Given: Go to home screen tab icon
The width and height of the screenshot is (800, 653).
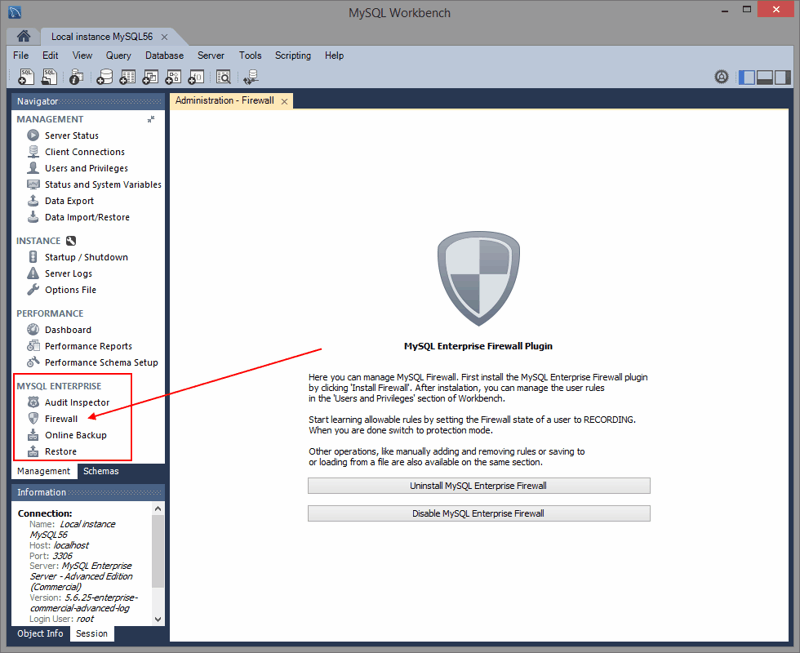Looking at the screenshot, I should (23, 36).
